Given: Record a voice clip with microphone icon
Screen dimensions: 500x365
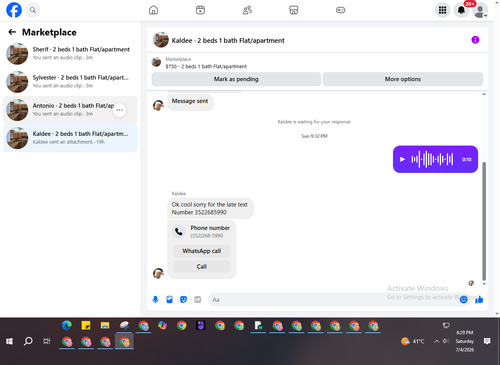Looking at the screenshot, I should pos(155,299).
